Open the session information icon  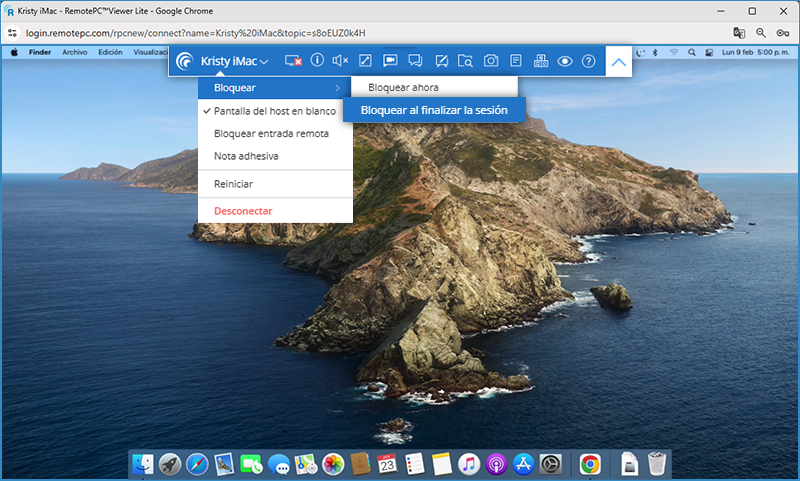(x=317, y=61)
